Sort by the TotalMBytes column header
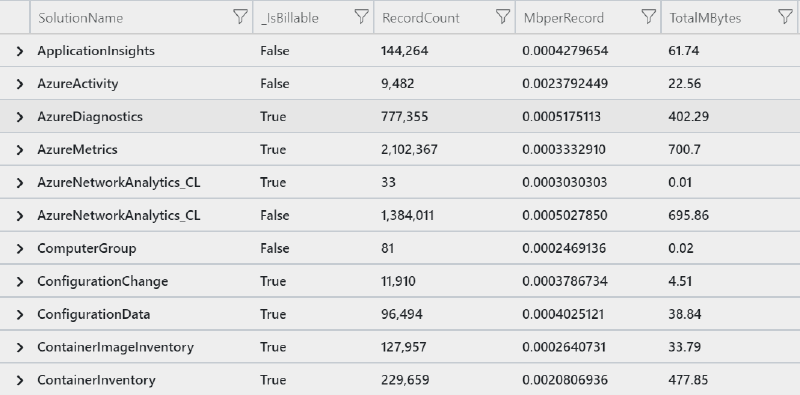 click(705, 18)
